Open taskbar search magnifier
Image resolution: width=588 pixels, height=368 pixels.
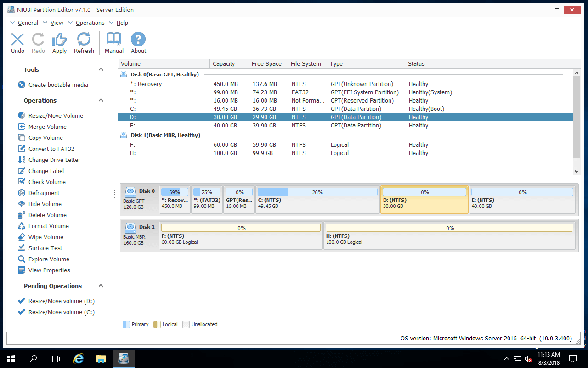(33, 358)
